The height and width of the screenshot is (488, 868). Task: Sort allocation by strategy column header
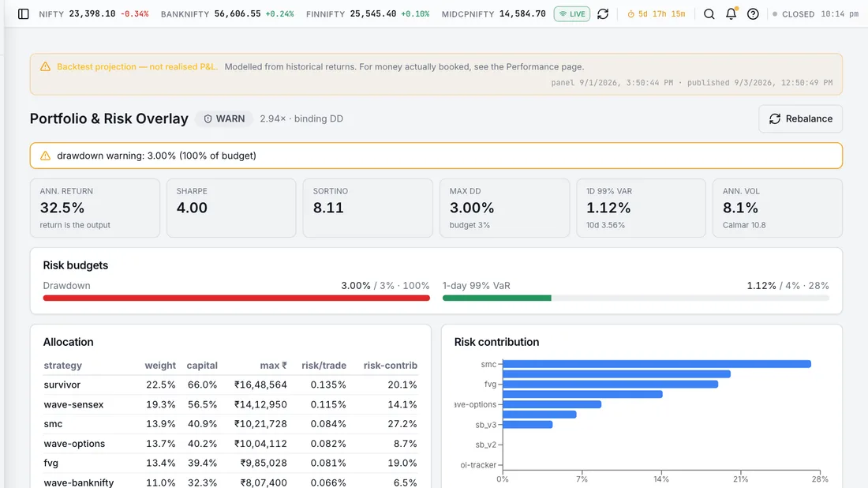tap(62, 366)
